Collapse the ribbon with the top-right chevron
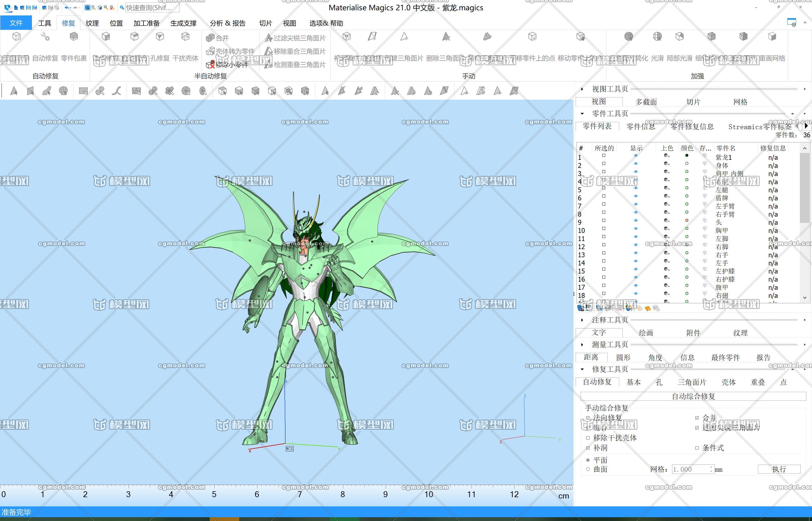This screenshot has width=812, height=521. coord(805,23)
